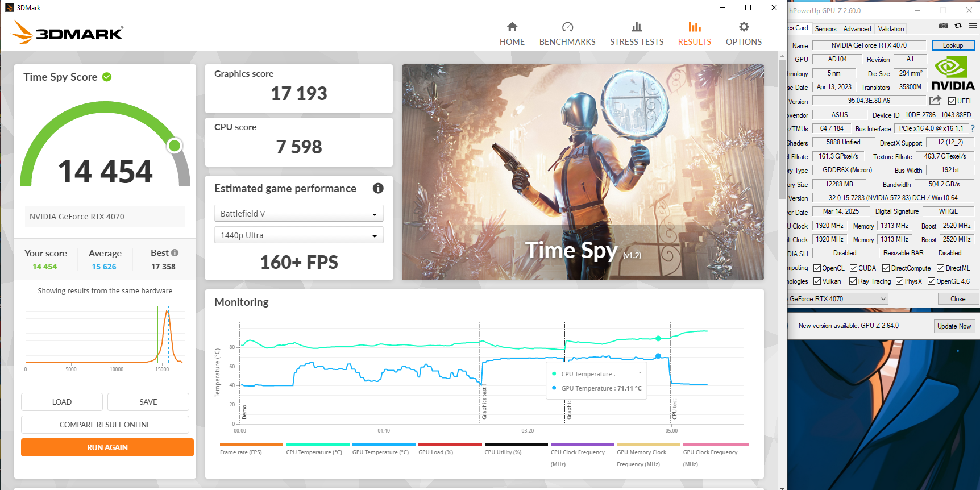
Task: Click the LOAD button
Action: (x=62, y=402)
